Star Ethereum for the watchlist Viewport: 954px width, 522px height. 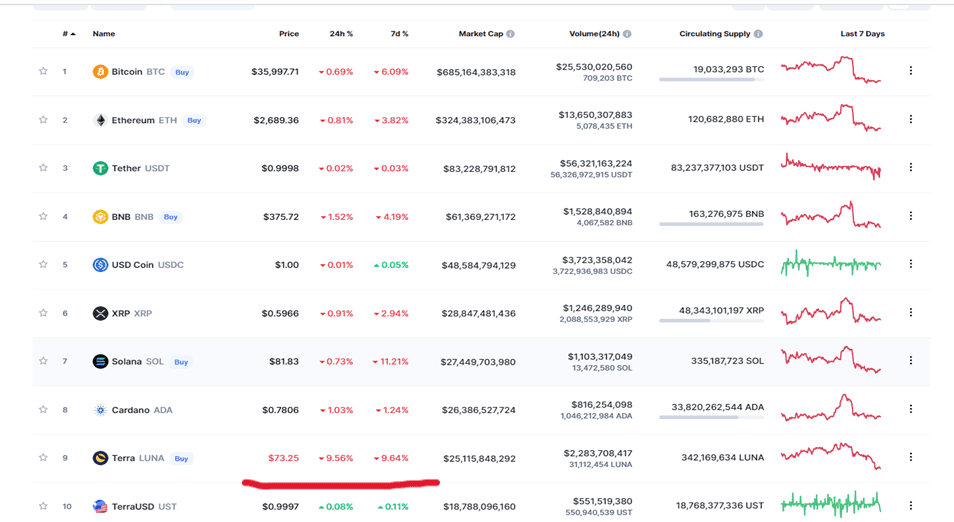coord(43,120)
